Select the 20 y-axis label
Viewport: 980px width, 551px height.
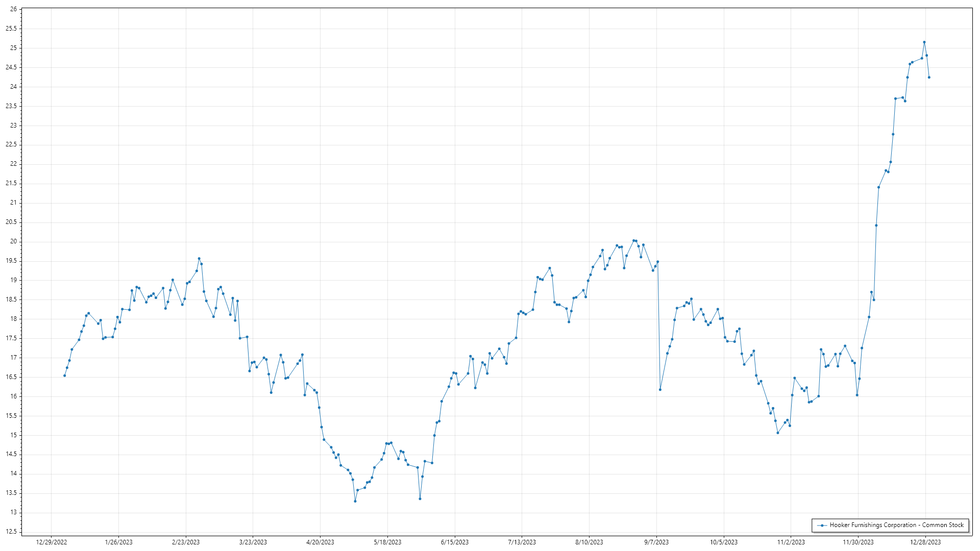13,241
